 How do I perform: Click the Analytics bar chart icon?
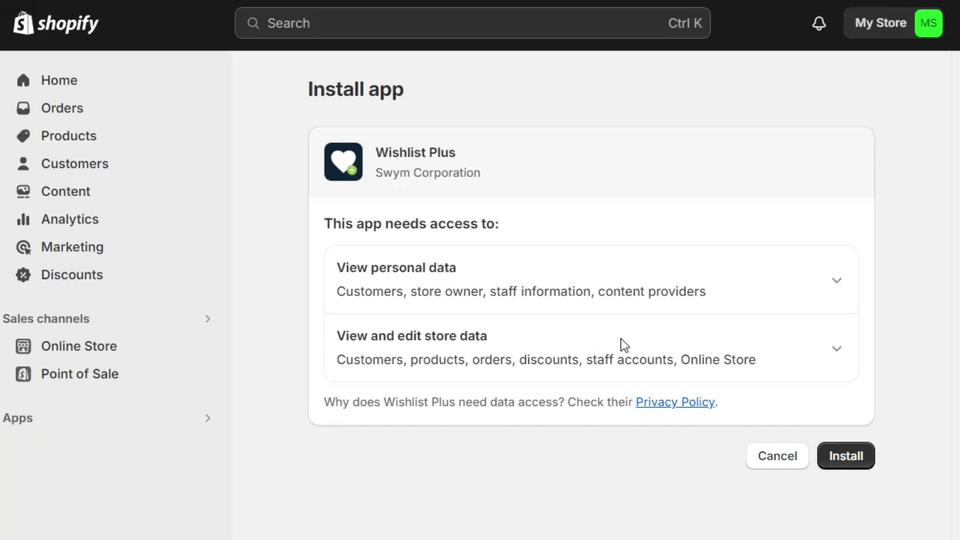click(x=23, y=219)
